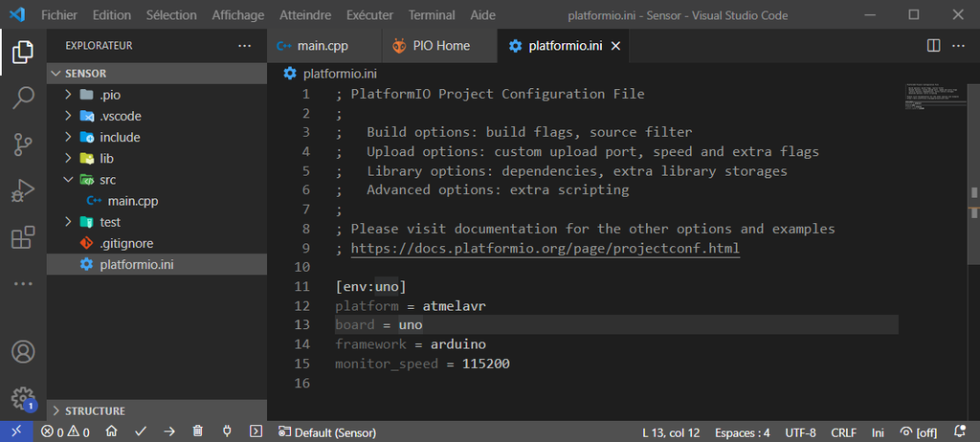Switch to the PIO Home tab
Image resolution: width=980 pixels, height=442 pixels.
(439, 46)
